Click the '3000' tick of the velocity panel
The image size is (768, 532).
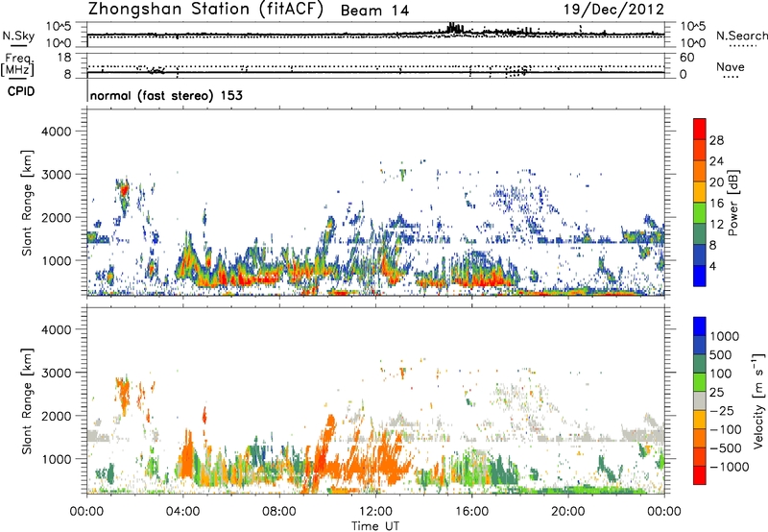[x=56, y=373]
